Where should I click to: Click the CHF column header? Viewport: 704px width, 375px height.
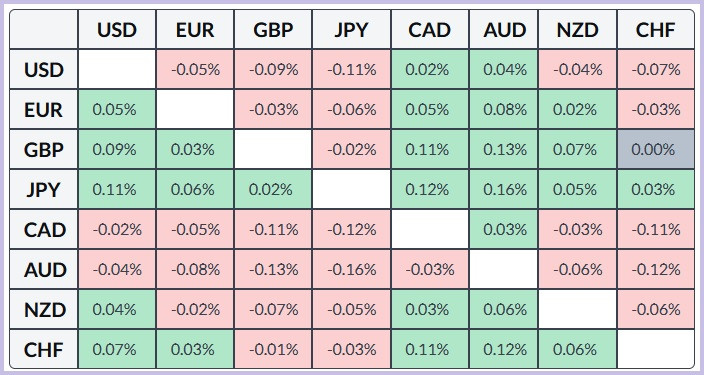pos(656,30)
